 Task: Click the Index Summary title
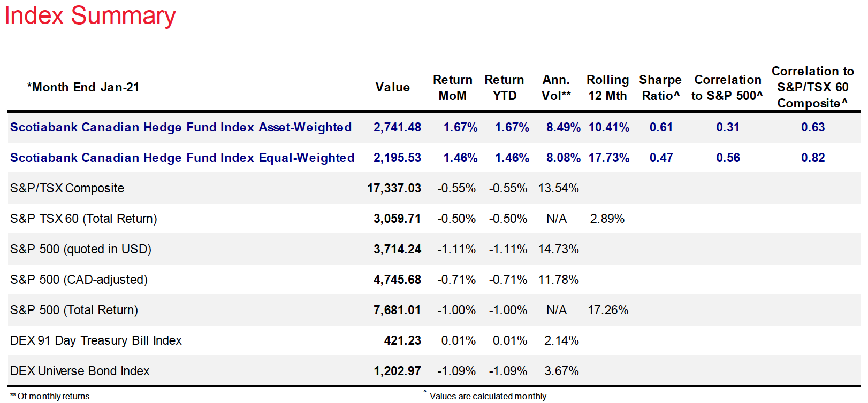[90, 15]
